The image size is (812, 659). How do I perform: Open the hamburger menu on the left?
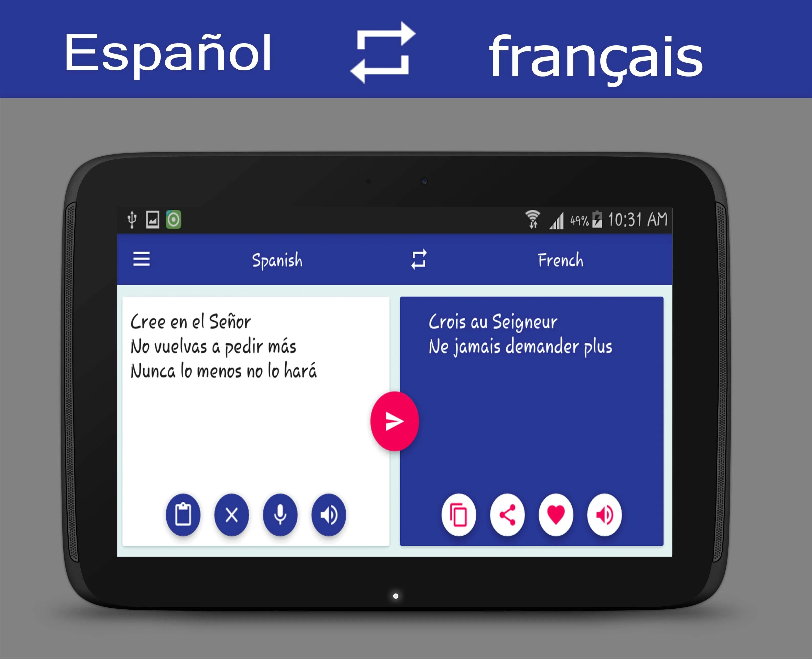144,260
